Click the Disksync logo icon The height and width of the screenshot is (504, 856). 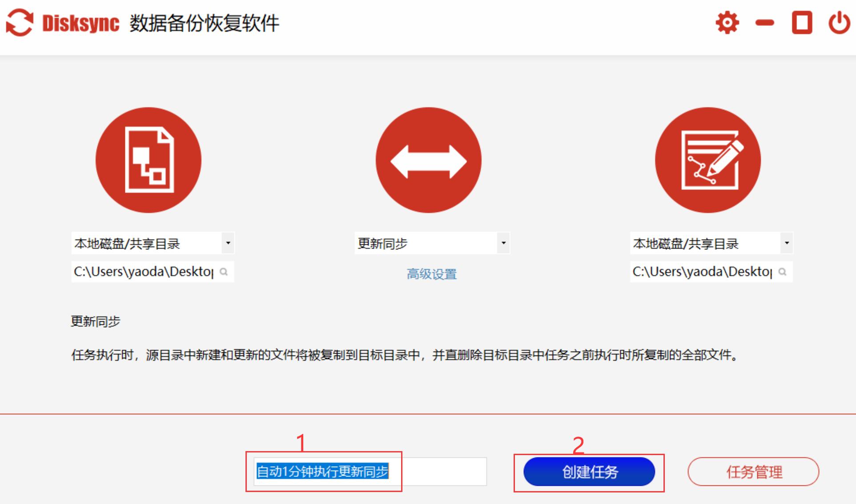(20, 23)
